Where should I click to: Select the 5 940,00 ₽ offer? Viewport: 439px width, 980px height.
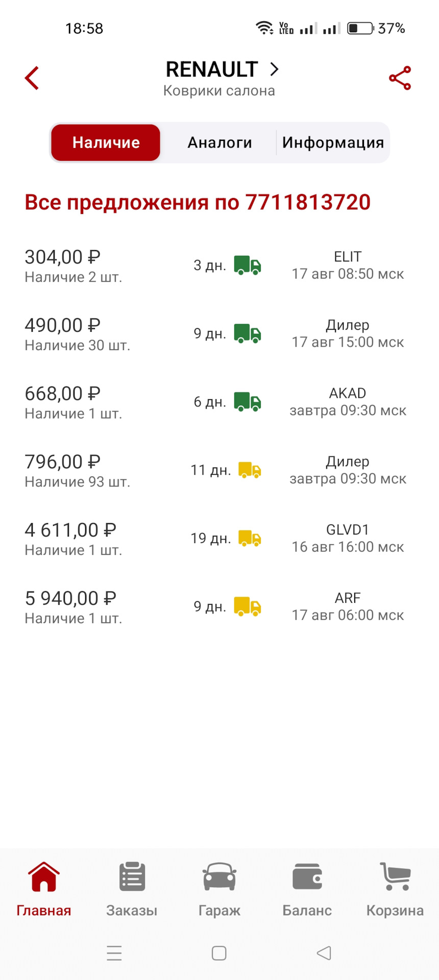pos(219,607)
